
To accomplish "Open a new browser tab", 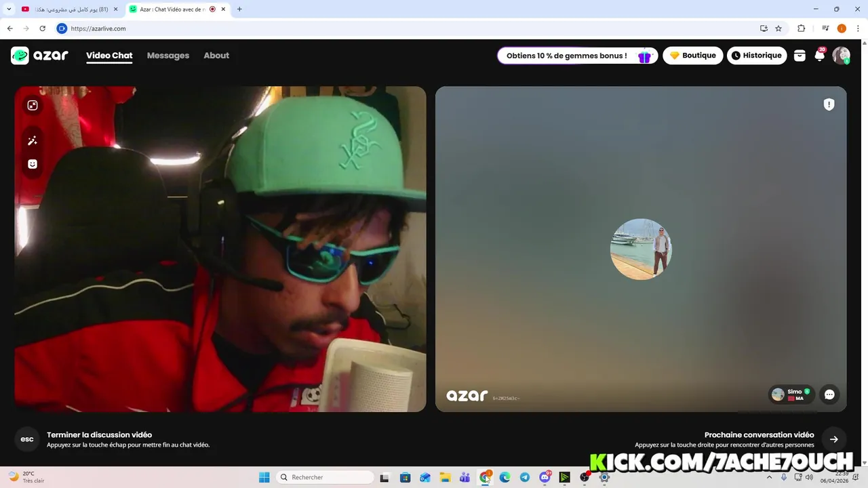I will click(x=239, y=9).
